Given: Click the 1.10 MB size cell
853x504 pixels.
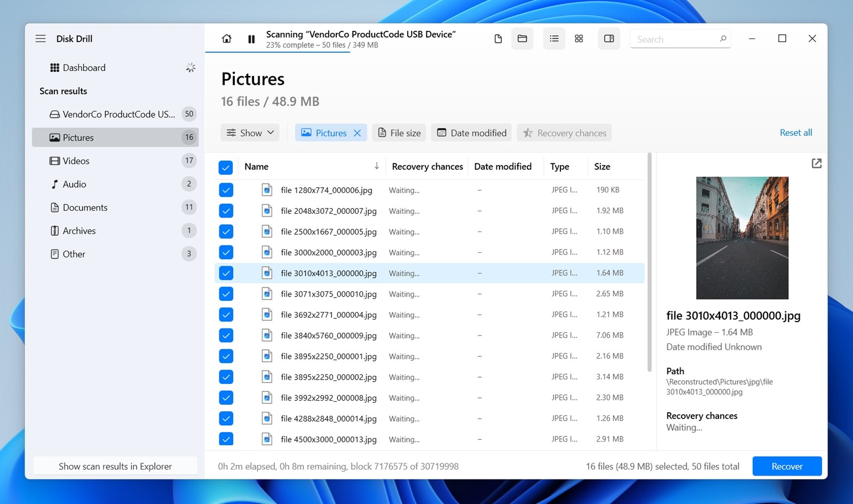Looking at the screenshot, I should tap(610, 231).
